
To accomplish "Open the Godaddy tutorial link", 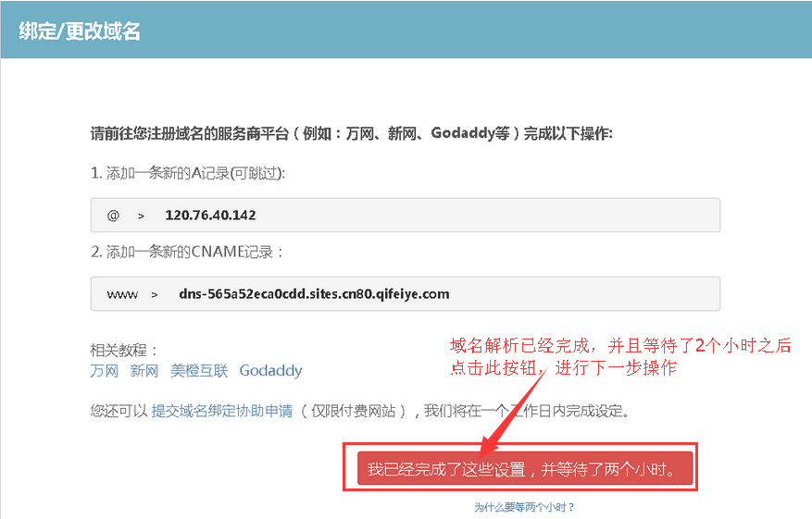I will [x=270, y=371].
